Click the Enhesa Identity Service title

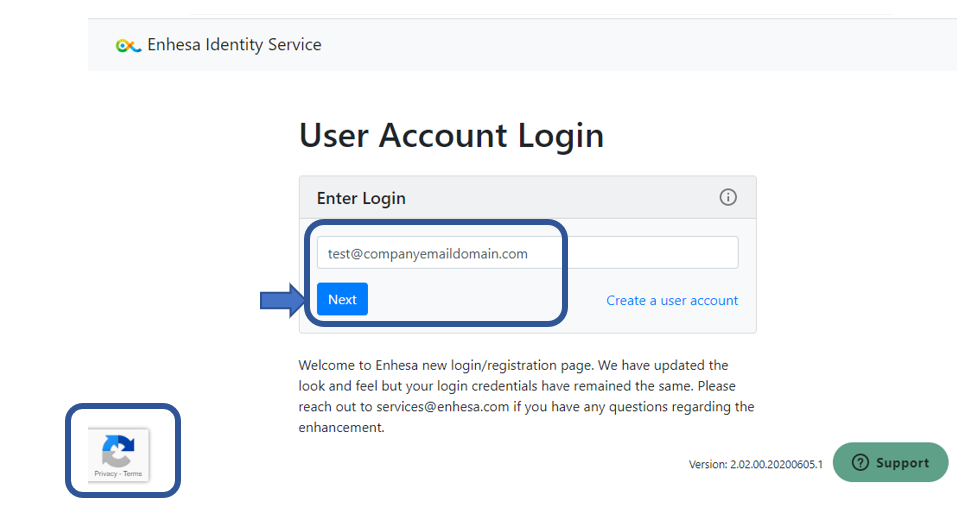coord(234,45)
